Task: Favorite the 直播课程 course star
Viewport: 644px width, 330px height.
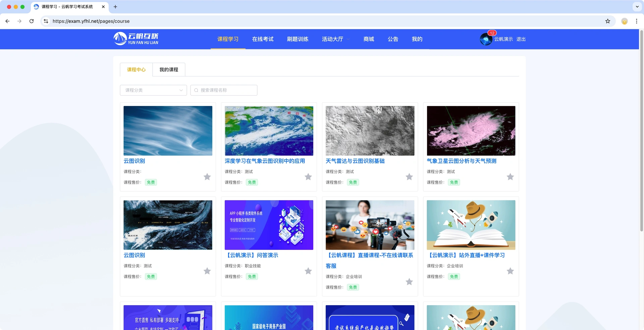Action: tap(409, 282)
